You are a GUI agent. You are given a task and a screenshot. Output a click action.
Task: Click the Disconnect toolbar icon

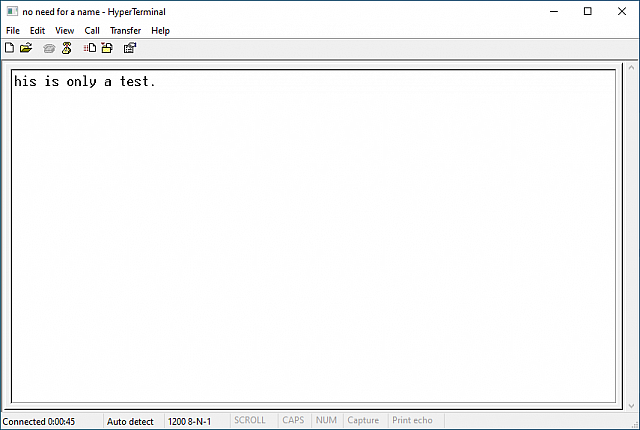coord(67,48)
